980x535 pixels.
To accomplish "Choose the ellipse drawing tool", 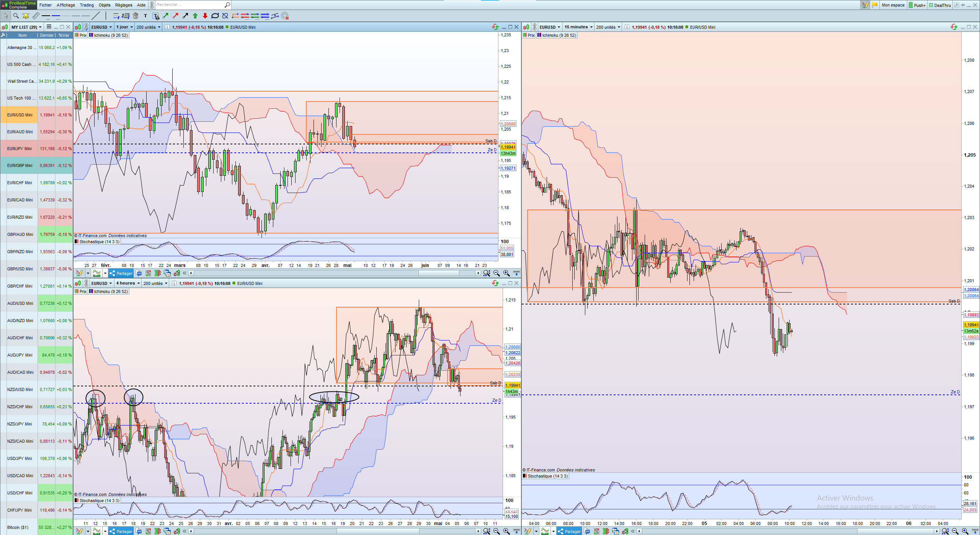I will coord(215,16).
